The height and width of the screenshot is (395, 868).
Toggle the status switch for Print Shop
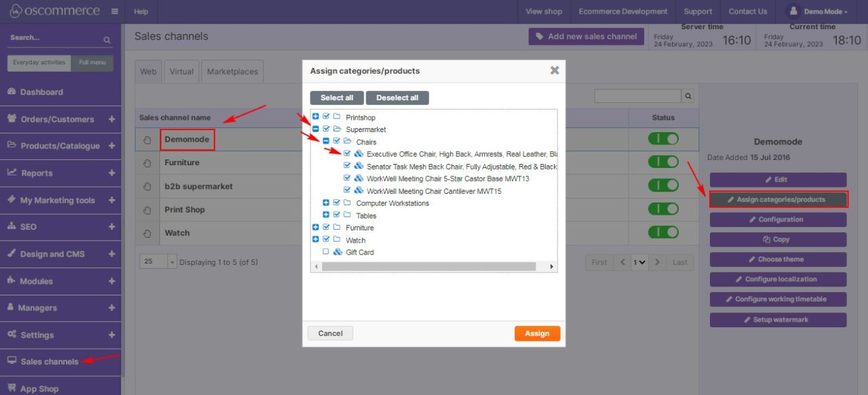click(663, 209)
